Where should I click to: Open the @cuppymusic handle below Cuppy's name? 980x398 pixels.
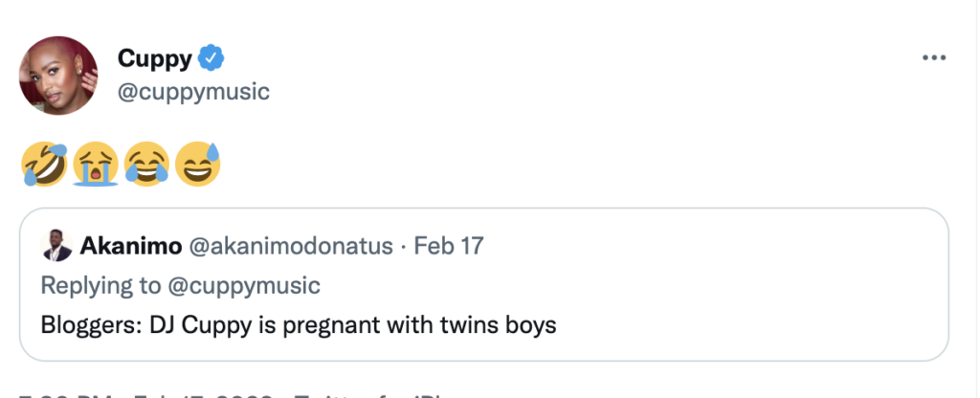(x=193, y=92)
